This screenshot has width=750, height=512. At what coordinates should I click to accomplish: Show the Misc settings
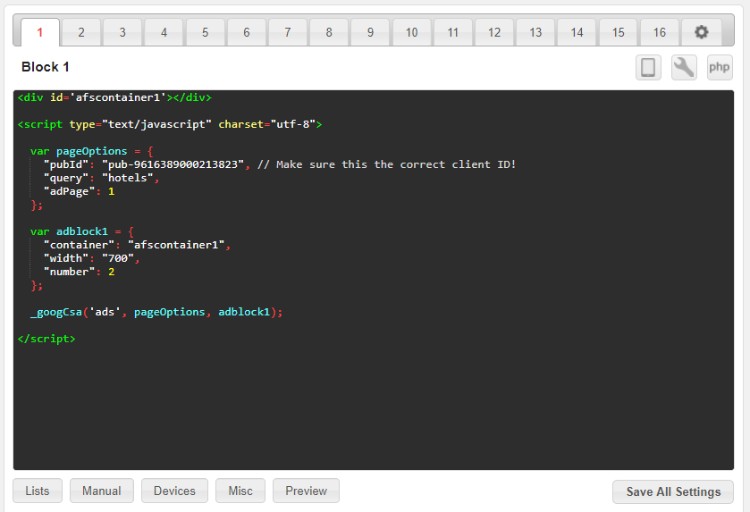click(x=240, y=491)
